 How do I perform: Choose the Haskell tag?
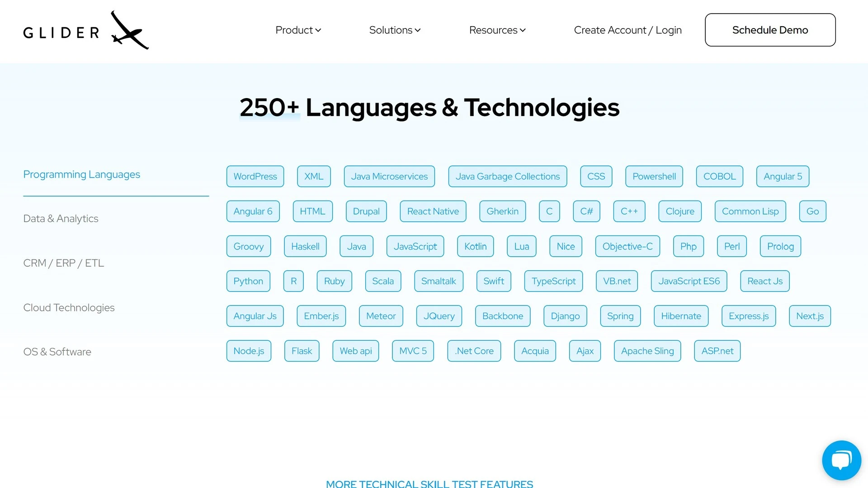(x=305, y=246)
